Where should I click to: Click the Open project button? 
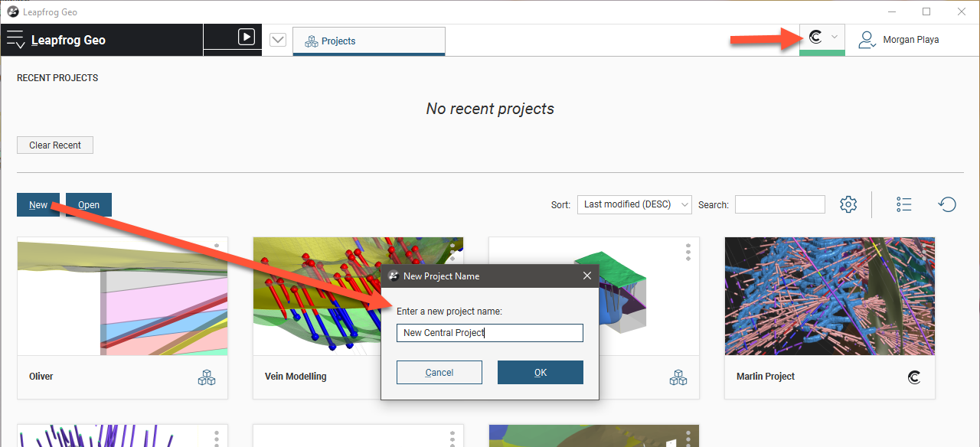(x=89, y=204)
